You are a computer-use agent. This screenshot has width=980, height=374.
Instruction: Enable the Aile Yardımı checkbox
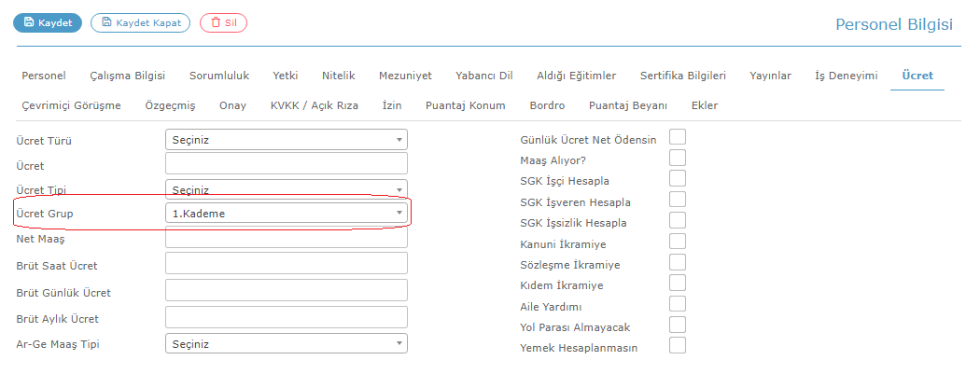(678, 304)
